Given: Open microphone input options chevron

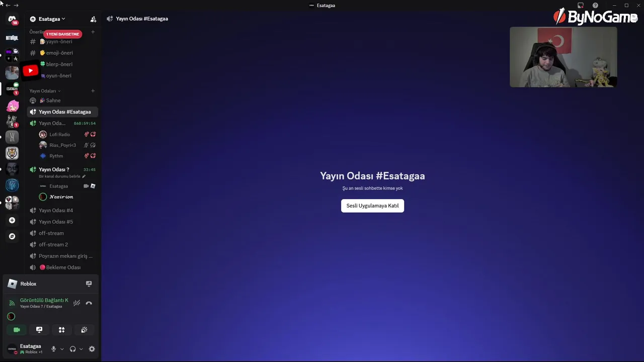Looking at the screenshot, I should pyautogui.click(x=62, y=349).
